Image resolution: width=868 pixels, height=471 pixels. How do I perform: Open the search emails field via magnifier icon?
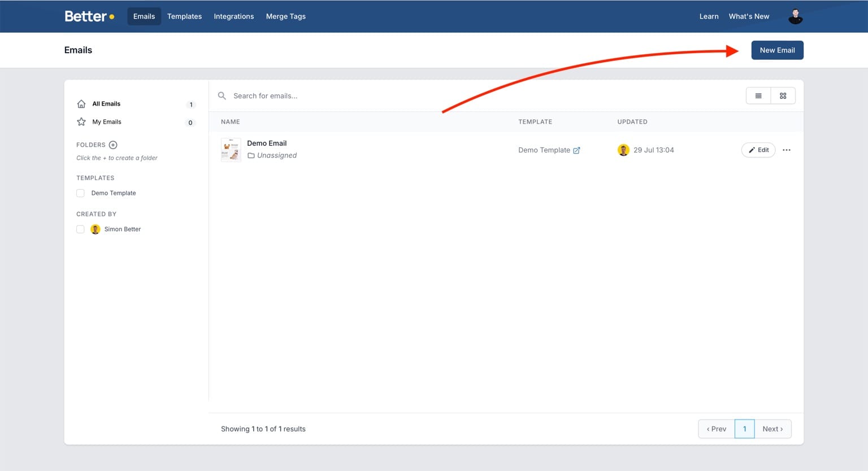point(222,95)
